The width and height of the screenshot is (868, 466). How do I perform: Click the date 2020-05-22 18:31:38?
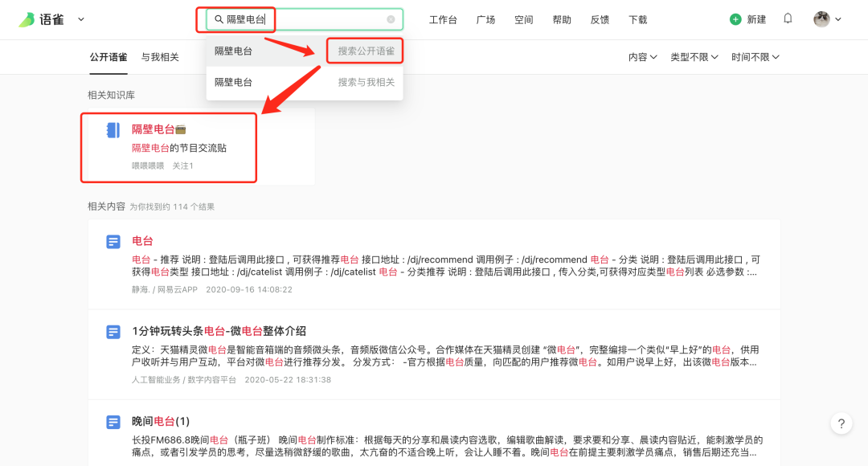[x=288, y=380]
